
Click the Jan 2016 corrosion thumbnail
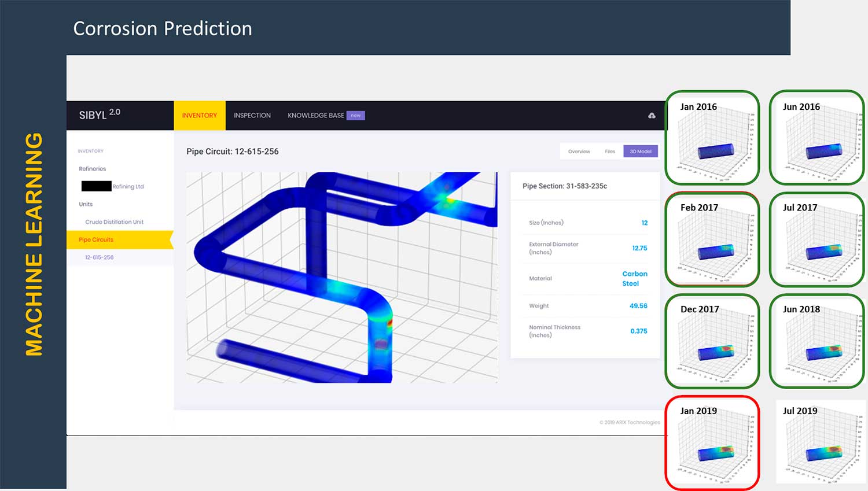coord(712,138)
